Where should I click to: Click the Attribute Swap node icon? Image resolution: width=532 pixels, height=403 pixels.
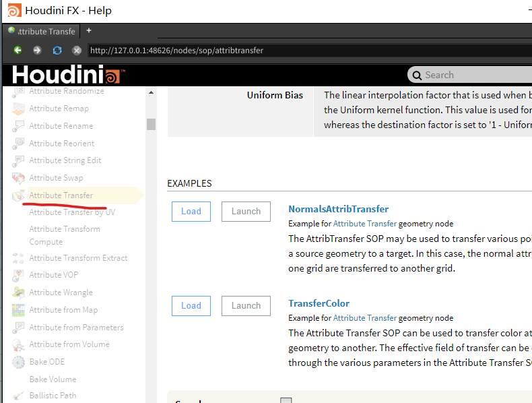[x=18, y=178]
